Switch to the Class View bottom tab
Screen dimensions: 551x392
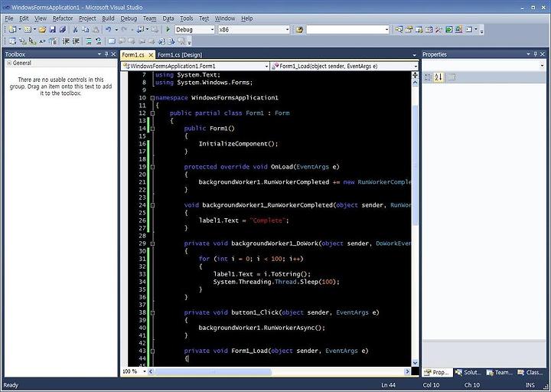pos(530,372)
